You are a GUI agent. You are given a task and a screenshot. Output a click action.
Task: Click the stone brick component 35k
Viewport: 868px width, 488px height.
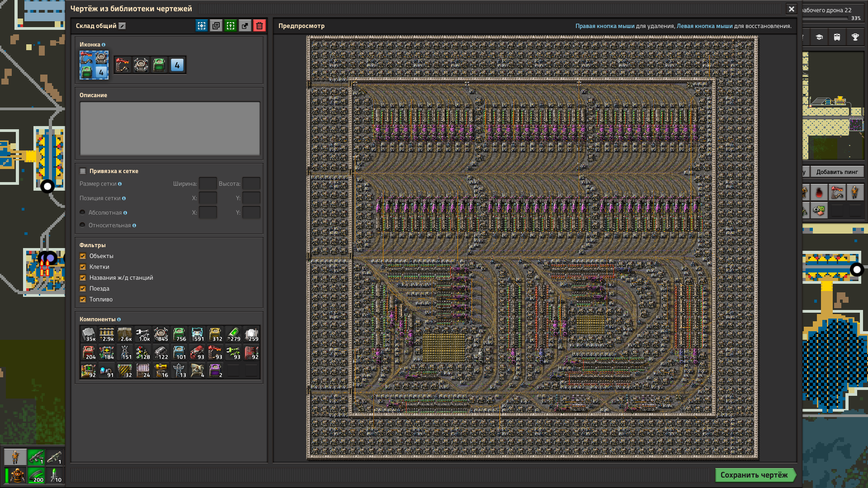89,334
